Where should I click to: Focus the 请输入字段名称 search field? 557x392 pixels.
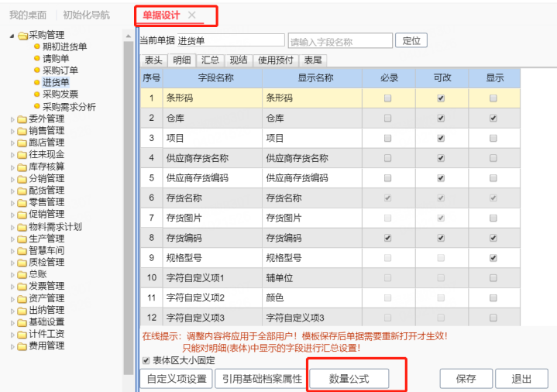coord(340,41)
